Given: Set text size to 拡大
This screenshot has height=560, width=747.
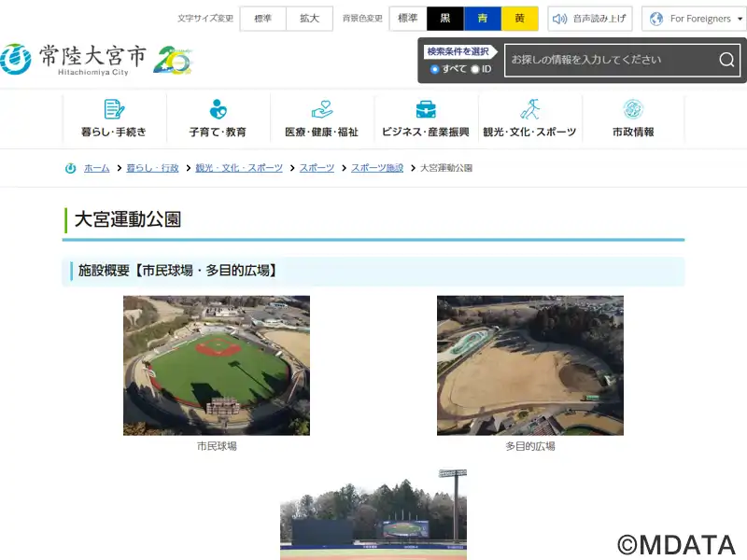Looking at the screenshot, I should pos(309,19).
